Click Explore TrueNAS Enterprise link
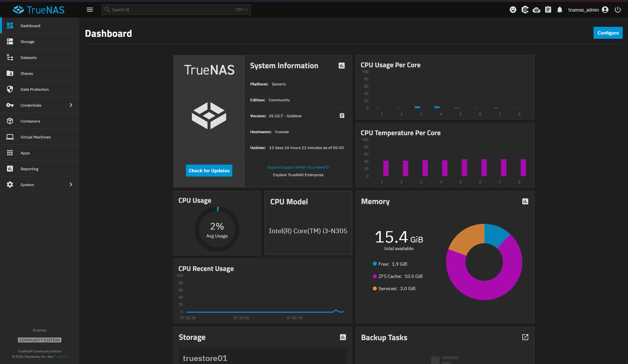The image size is (628, 364). tap(298, 175)
